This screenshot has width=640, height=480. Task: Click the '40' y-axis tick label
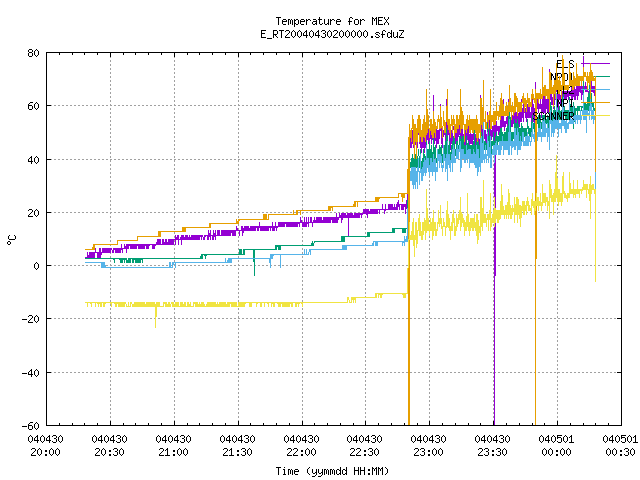[34, 160]
